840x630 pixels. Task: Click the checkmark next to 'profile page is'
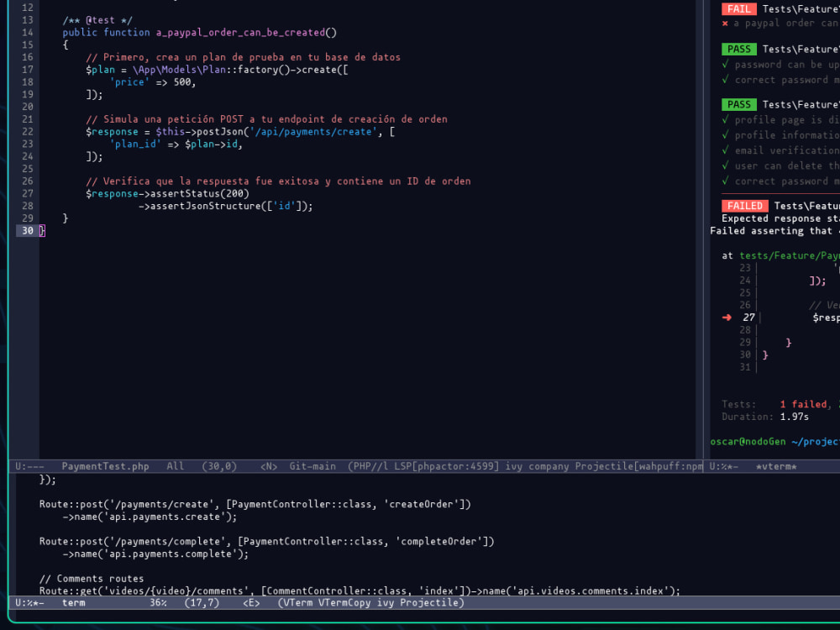click(x=725, y=119)
